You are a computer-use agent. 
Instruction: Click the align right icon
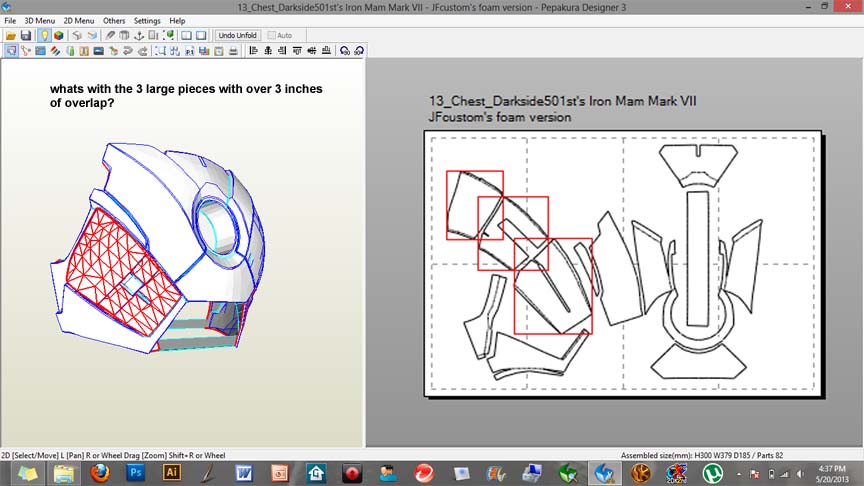[282, 51]
